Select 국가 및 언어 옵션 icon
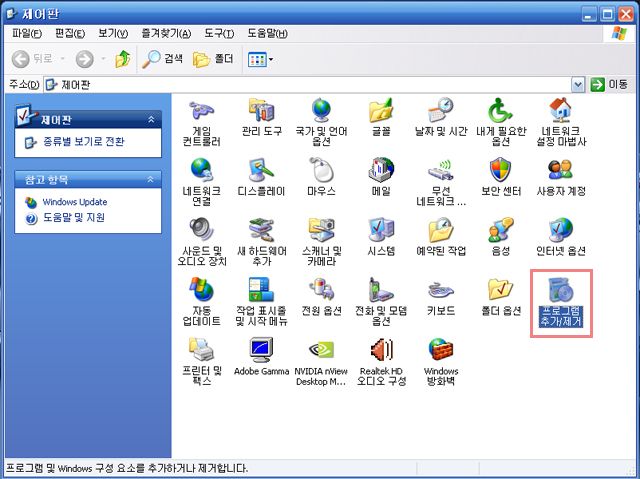This screenshot has width=640, height=479. coord(321,122)
